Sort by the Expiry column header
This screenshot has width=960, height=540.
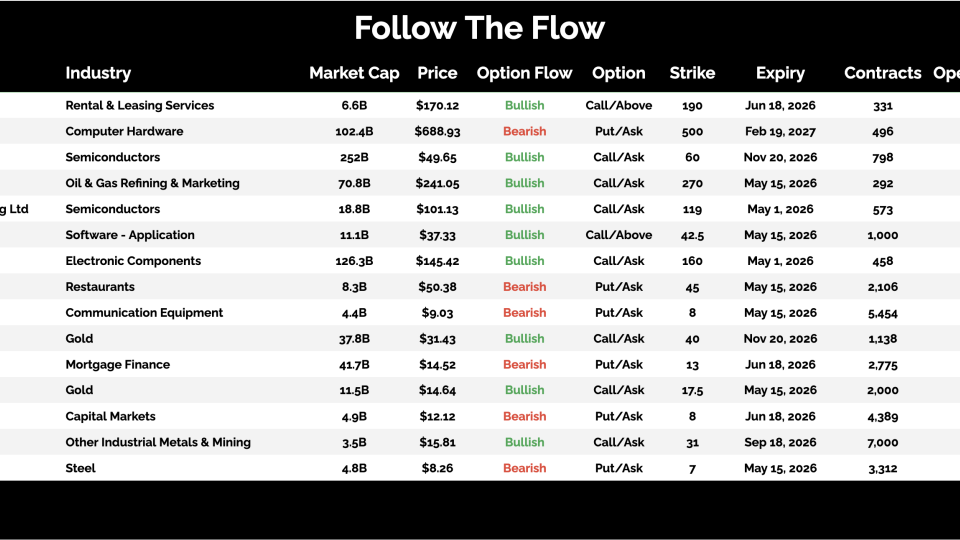780,73
